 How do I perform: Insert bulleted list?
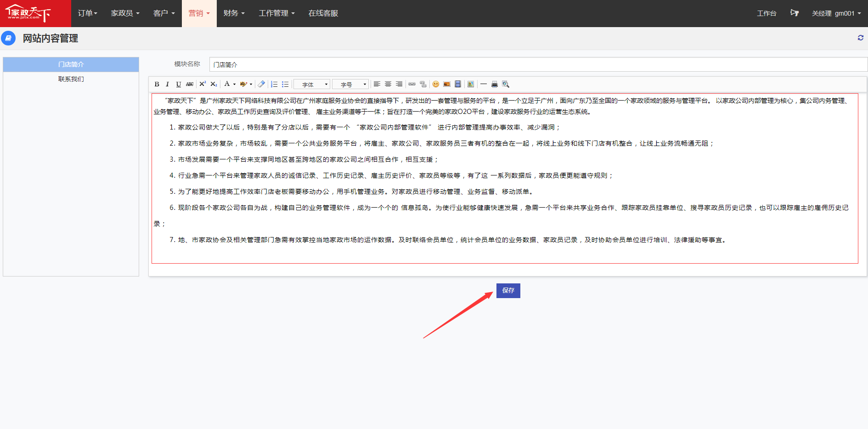pyautogui.click(x=285, y=84)
